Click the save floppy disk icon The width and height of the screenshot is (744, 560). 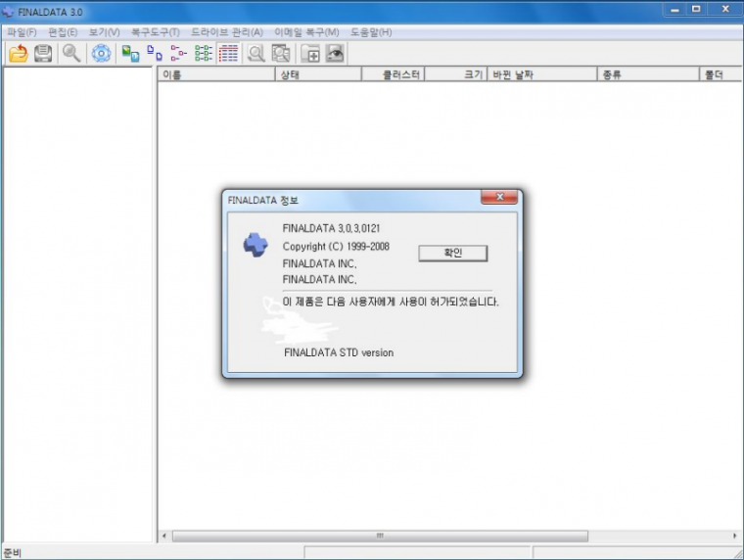coord(43,54)
